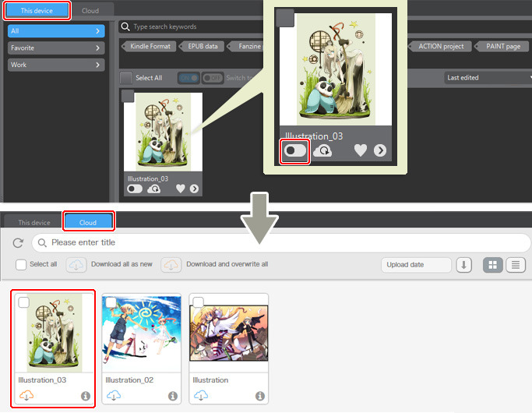Open the small Illustration_03 thumbnail on This device

point(164,132)
